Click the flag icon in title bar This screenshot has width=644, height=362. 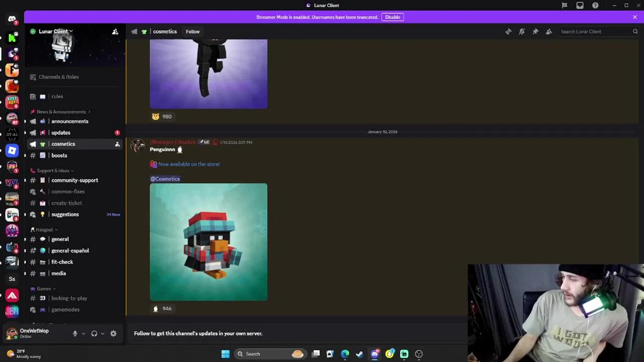[x=565, y=6]
